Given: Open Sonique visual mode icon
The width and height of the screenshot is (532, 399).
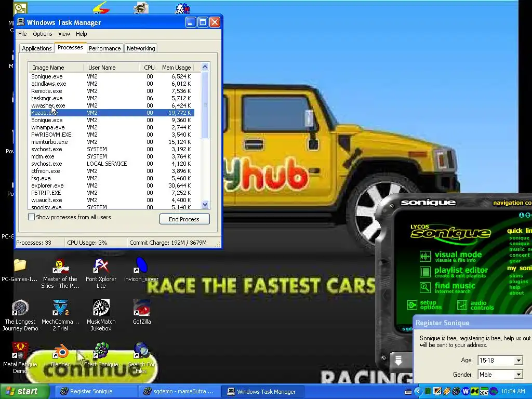Looking at the screenshot, I should [x=425, y=256].
